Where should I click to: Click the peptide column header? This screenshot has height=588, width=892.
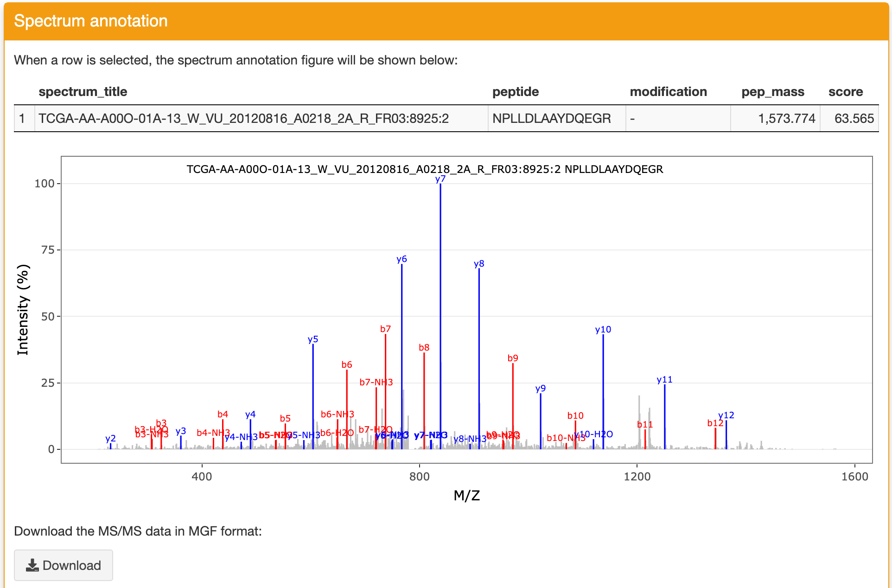tap(516, 92)
